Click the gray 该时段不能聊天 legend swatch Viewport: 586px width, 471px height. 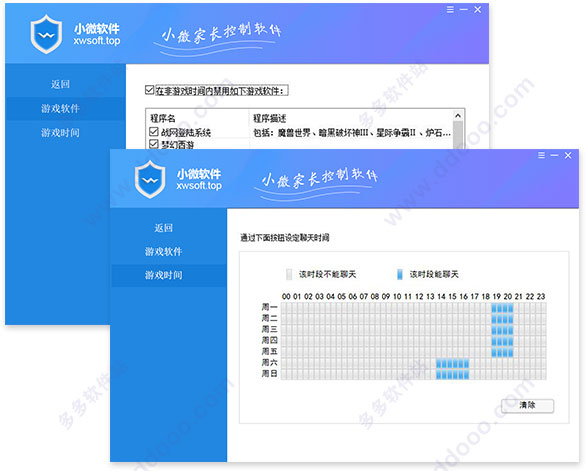tap(289, 274)
